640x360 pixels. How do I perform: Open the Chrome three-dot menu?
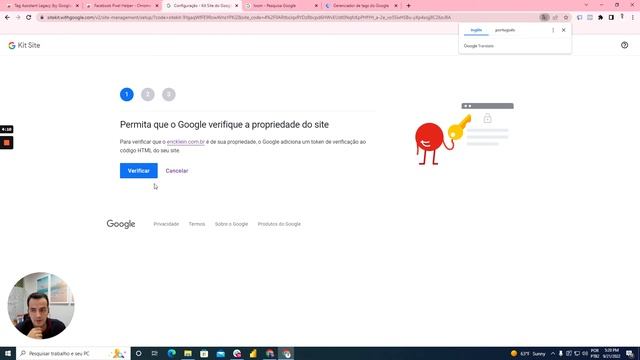pos(633,18)
